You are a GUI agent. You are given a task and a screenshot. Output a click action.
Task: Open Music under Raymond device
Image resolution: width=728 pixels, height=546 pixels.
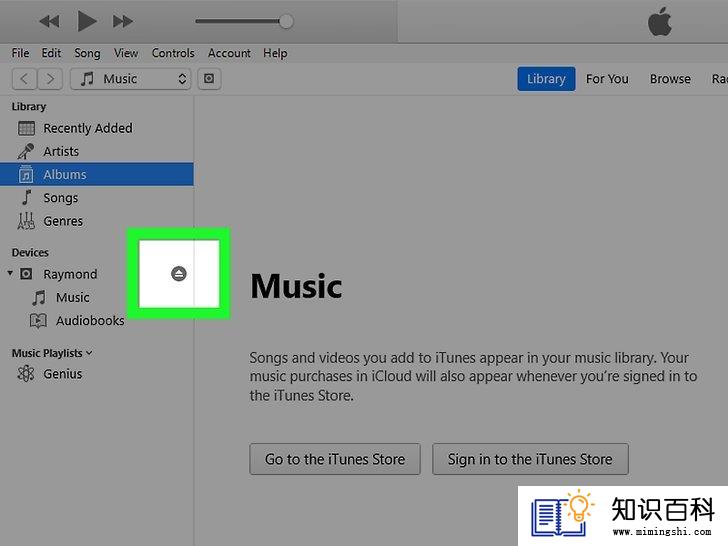[72, 297]
